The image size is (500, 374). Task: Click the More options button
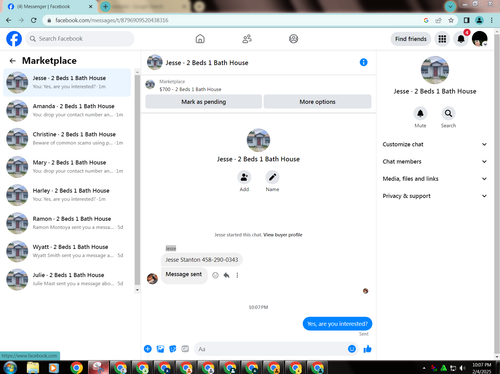click(x=317, y=102)
